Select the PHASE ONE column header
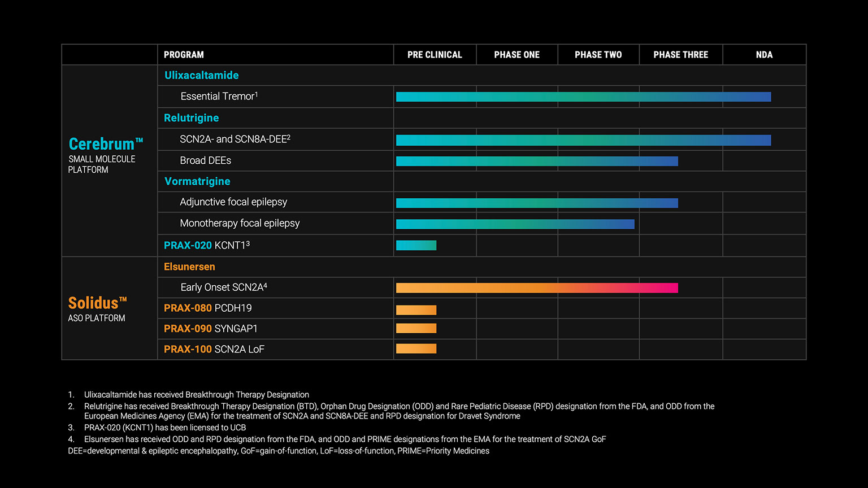 [517, 55]
